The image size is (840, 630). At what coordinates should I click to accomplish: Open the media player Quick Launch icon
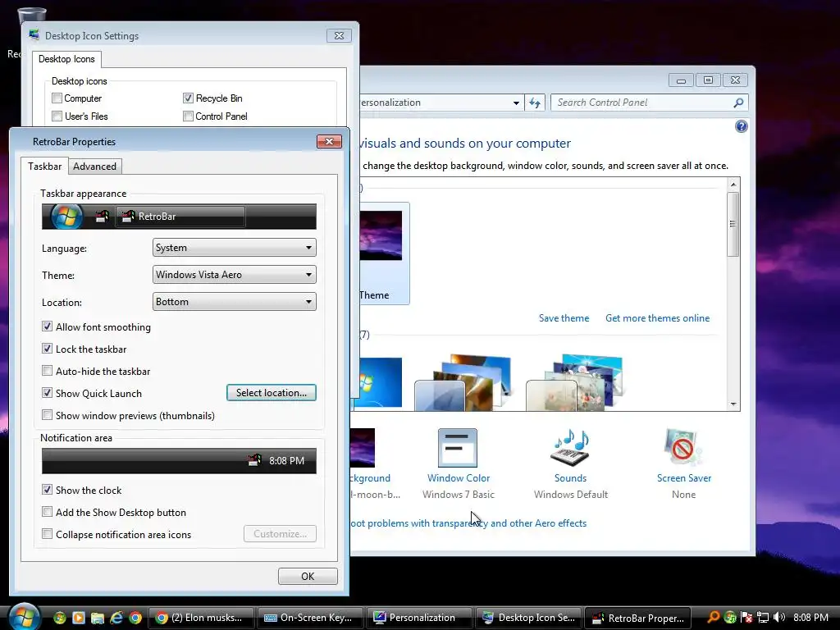pyautogui.click(x=78, y=618)
